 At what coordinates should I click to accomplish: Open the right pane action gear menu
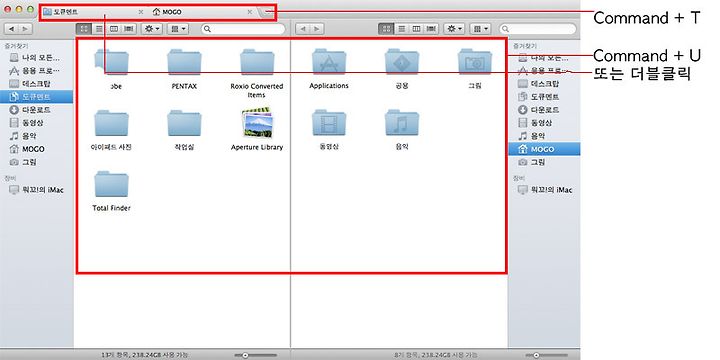(454, 29)
